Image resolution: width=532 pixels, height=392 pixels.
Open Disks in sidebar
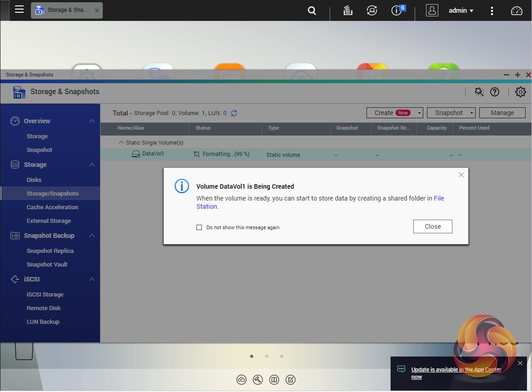pos(34,180)
